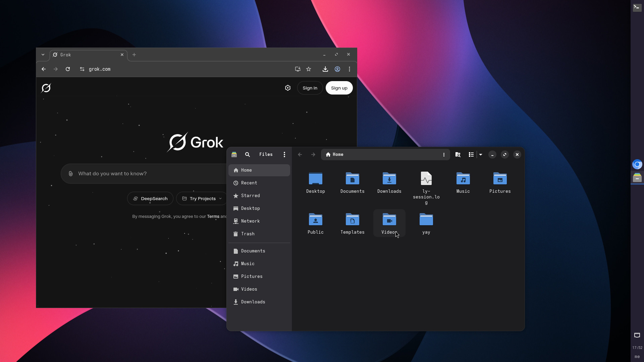Expand view options dropdown arrow in Files
The height and width of the screenshot is (362, 644).
tap(481, 155)
